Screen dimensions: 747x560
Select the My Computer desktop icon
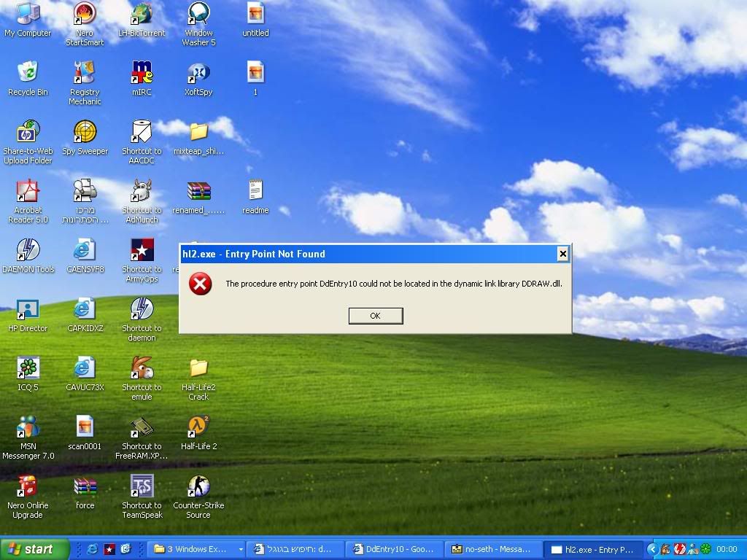click(28, 20)
